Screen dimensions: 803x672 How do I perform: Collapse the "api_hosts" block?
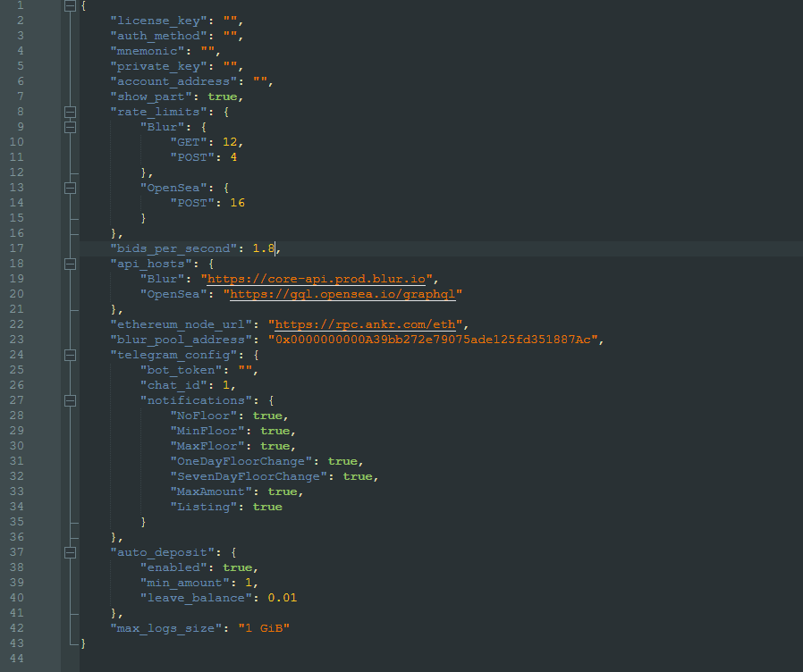click(71, 264)
